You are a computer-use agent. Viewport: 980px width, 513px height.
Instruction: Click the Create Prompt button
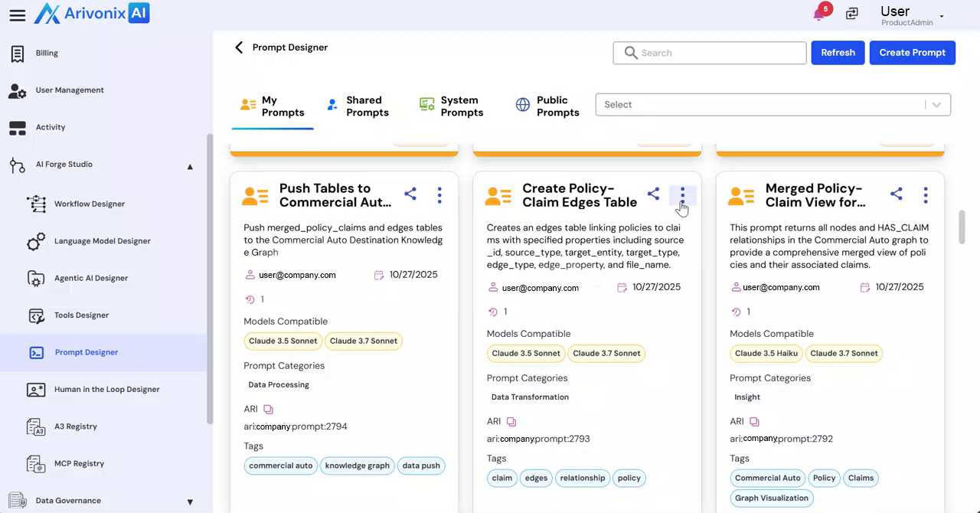click(x=912, y=53)
